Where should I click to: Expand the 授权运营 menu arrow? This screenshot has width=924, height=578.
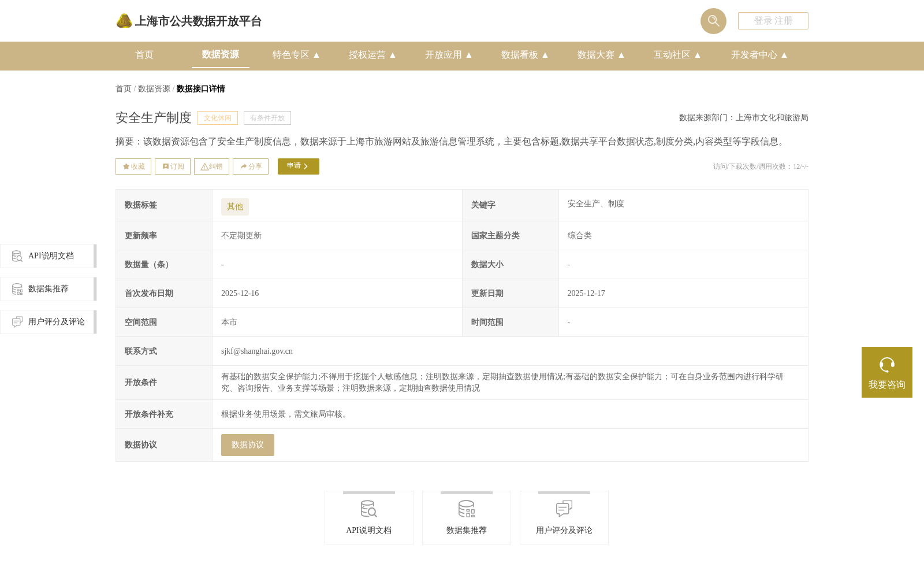click(x=393, y=55)
